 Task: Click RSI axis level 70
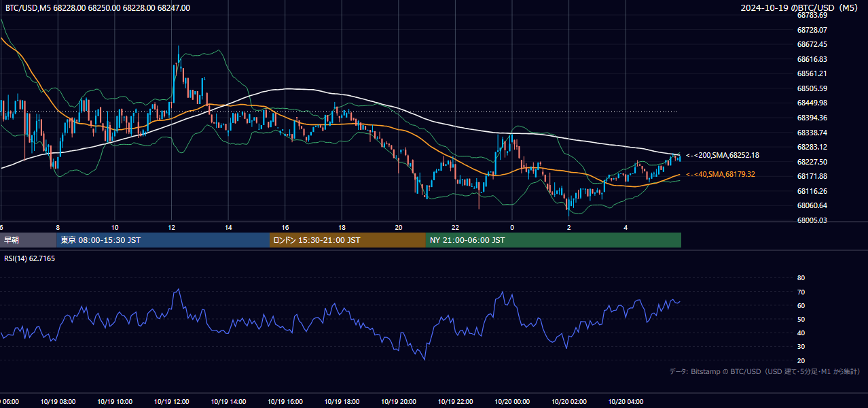coord(801,292)
